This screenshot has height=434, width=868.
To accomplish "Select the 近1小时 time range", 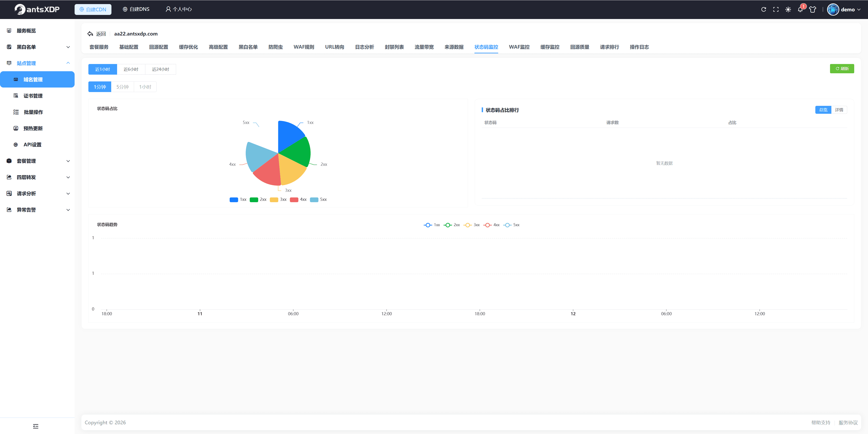I will pos(102,69).
